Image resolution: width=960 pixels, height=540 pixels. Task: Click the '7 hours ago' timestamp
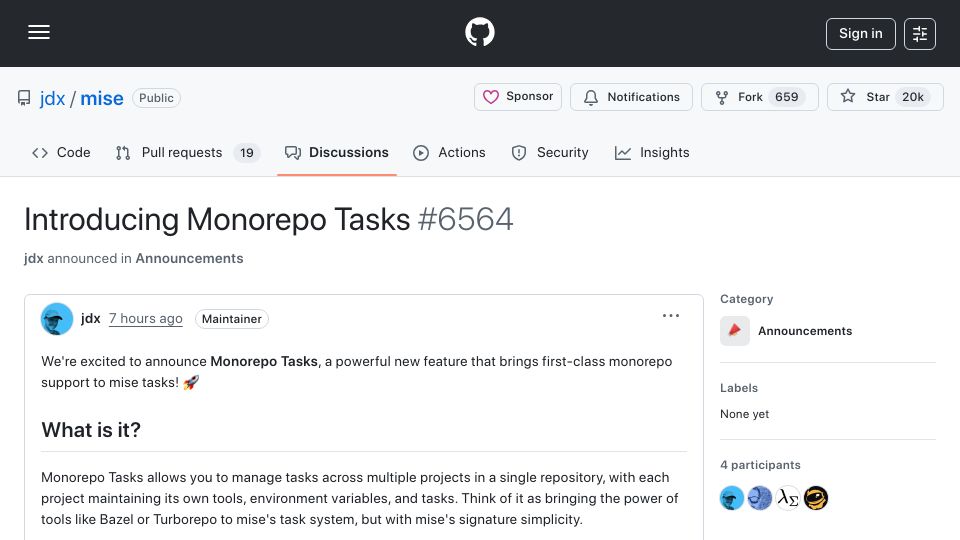(x=146, y=318)
